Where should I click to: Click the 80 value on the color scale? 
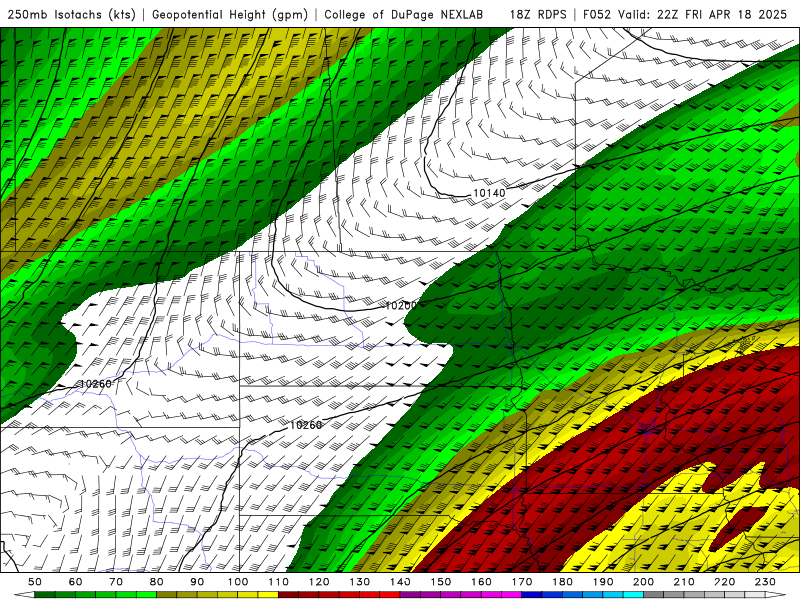(157, 582)
